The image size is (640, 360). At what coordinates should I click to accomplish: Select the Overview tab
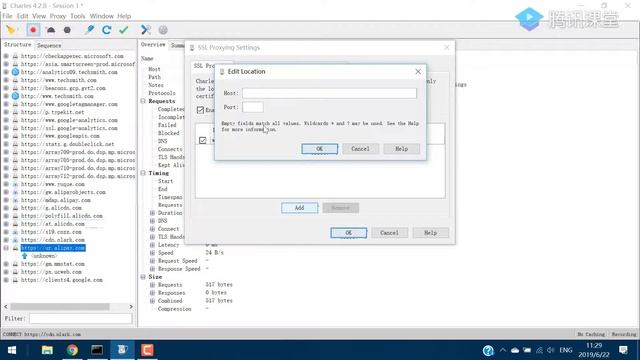(x=153, y=44)
